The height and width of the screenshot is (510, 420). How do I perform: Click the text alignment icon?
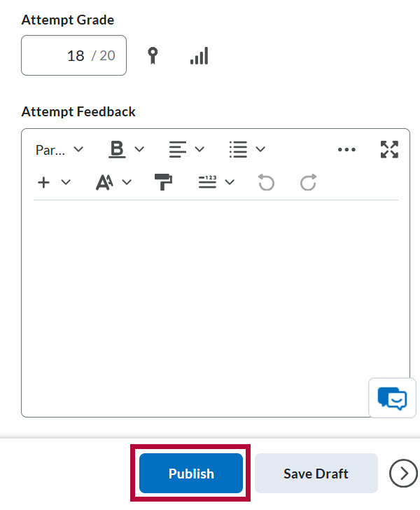tap(178, 149)
